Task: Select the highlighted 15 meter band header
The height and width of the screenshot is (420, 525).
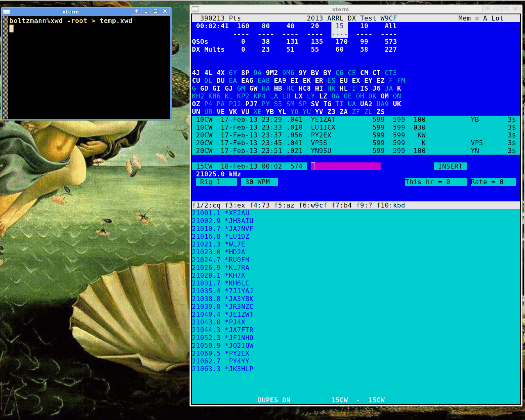Action: tap(340, 26)
